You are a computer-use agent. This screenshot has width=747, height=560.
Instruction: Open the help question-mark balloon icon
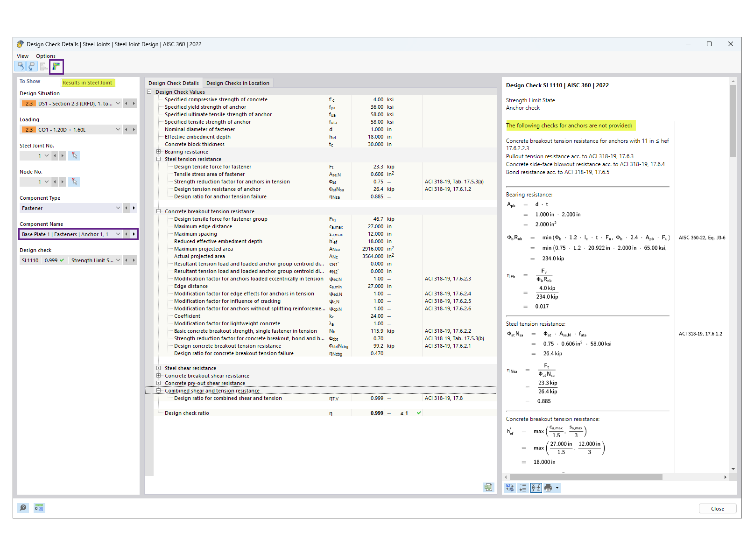pos(22,508)
